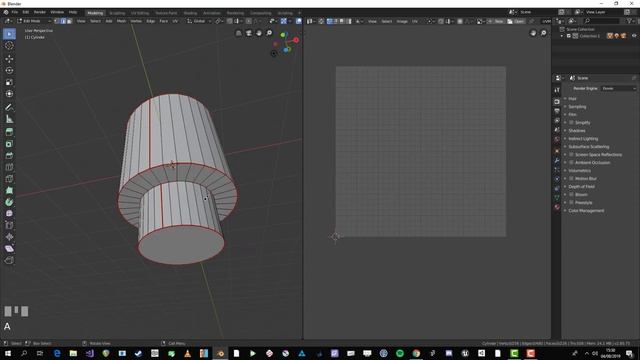
Task: Open Spotify from the taskbar
Action: [x=400, y=353]
